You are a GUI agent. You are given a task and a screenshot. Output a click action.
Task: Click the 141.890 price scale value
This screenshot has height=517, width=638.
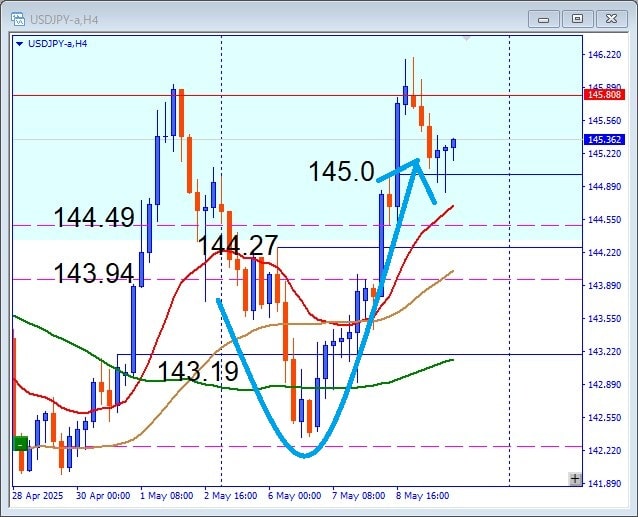[x=605, y=483]
